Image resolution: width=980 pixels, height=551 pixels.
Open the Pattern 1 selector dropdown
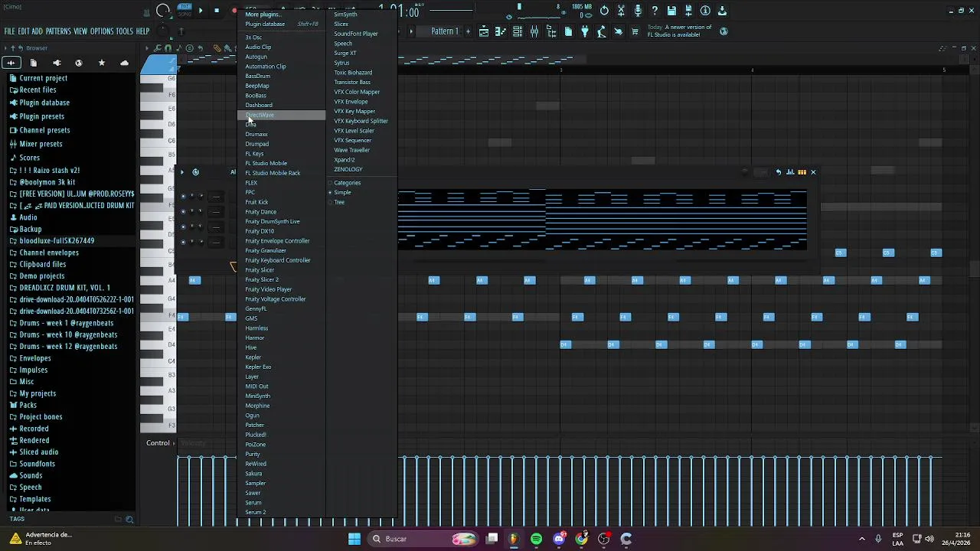click(444, 31)
